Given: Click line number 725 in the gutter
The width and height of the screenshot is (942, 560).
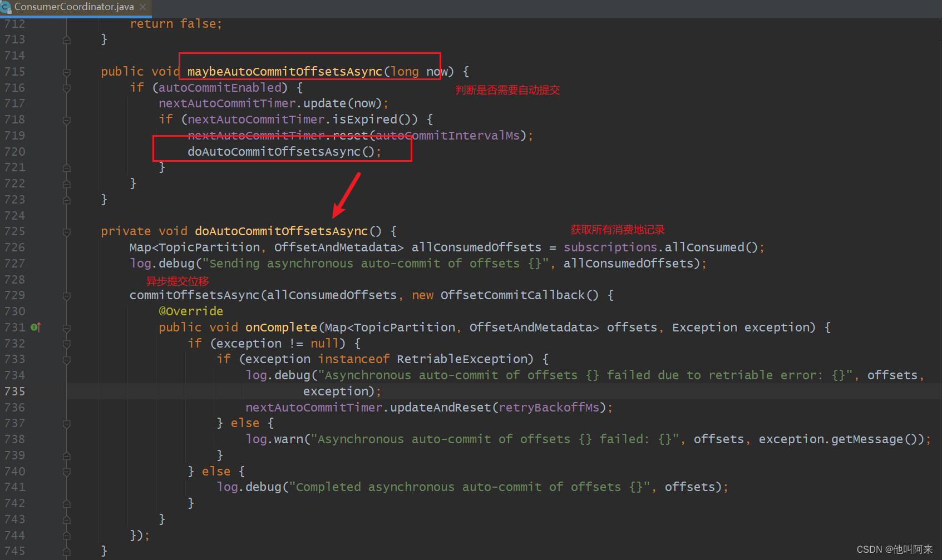Looking at the screenshot, I should [x=14, y=231].
